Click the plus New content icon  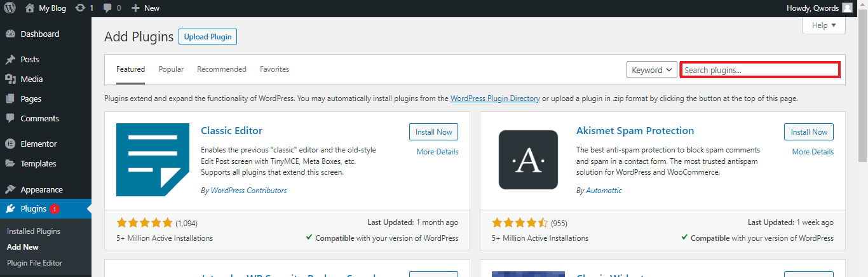pyautogui.click(x=135, y=8)
